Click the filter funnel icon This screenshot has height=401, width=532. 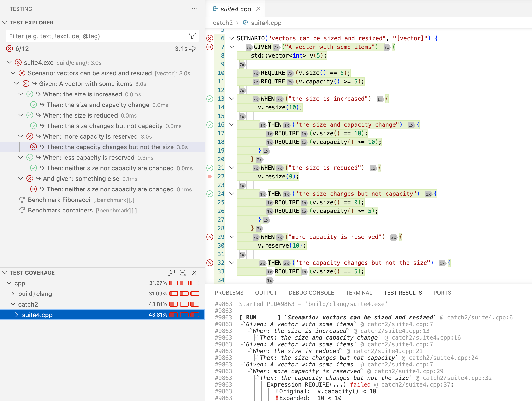[x=192, y=36]
